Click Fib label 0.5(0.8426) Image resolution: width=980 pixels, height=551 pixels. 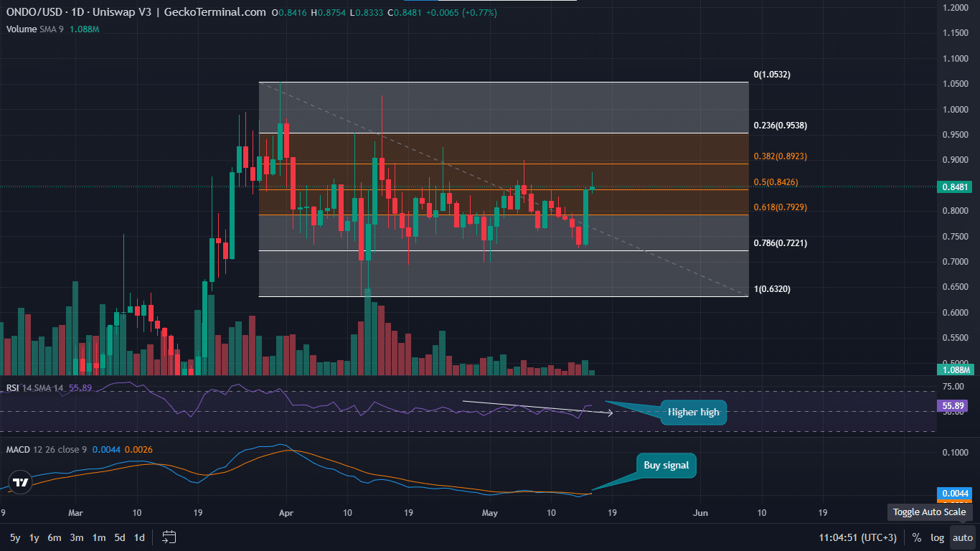point(776,182)
